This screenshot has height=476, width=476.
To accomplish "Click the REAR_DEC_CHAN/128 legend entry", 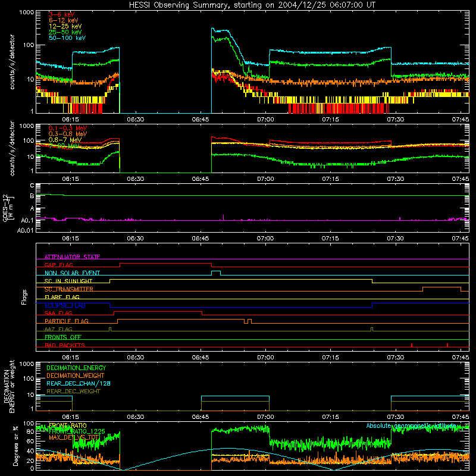I will (x=79, y=383).
